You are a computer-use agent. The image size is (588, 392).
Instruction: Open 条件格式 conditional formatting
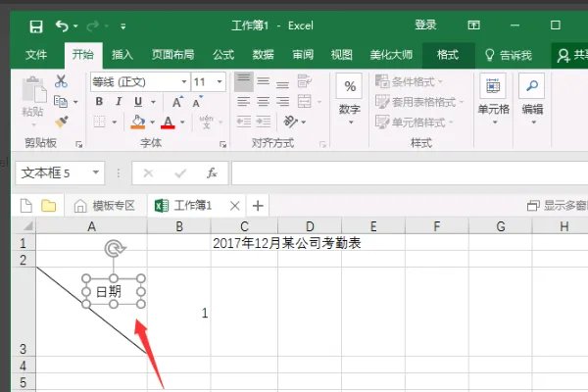tap(410, 81)
